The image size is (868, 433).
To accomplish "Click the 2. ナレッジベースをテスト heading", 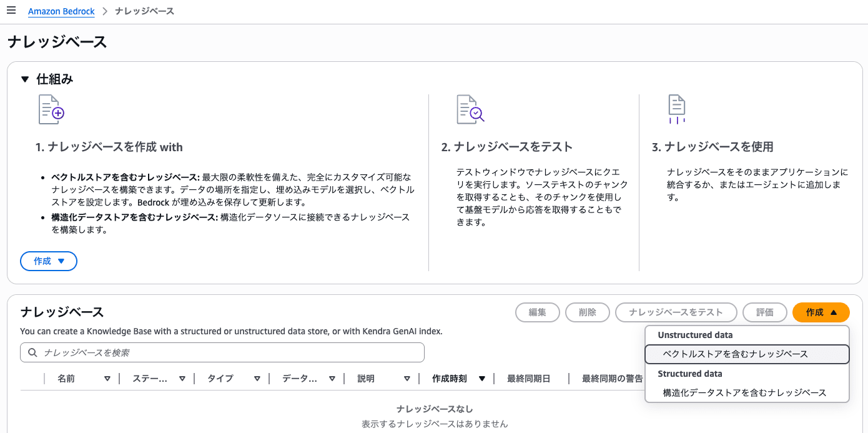I will click(x=507, y=147).
